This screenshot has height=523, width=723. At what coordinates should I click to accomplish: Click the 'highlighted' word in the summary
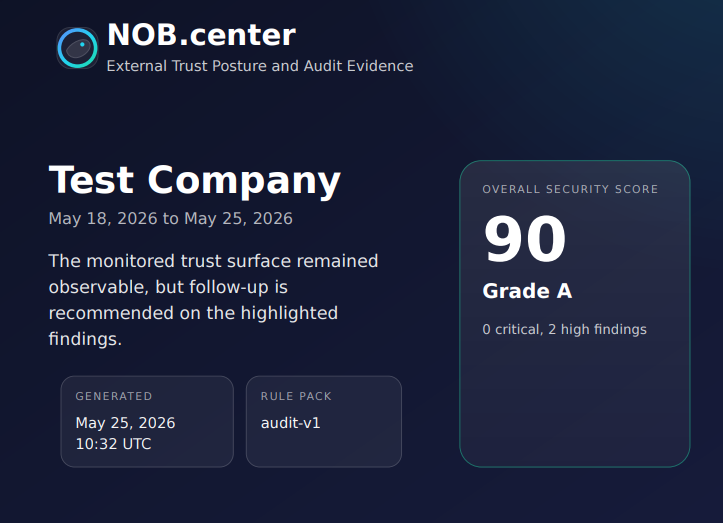pos(289,313)
